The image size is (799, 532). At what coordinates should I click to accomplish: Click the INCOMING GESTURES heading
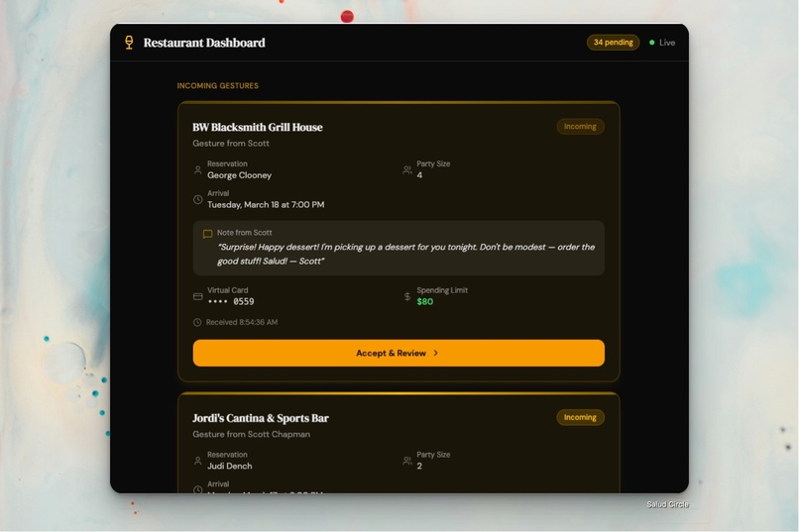point(217,85)
